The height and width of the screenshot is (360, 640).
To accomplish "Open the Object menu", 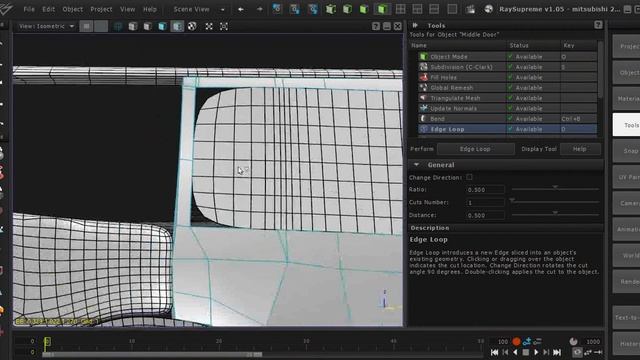I will click(73, 9).
